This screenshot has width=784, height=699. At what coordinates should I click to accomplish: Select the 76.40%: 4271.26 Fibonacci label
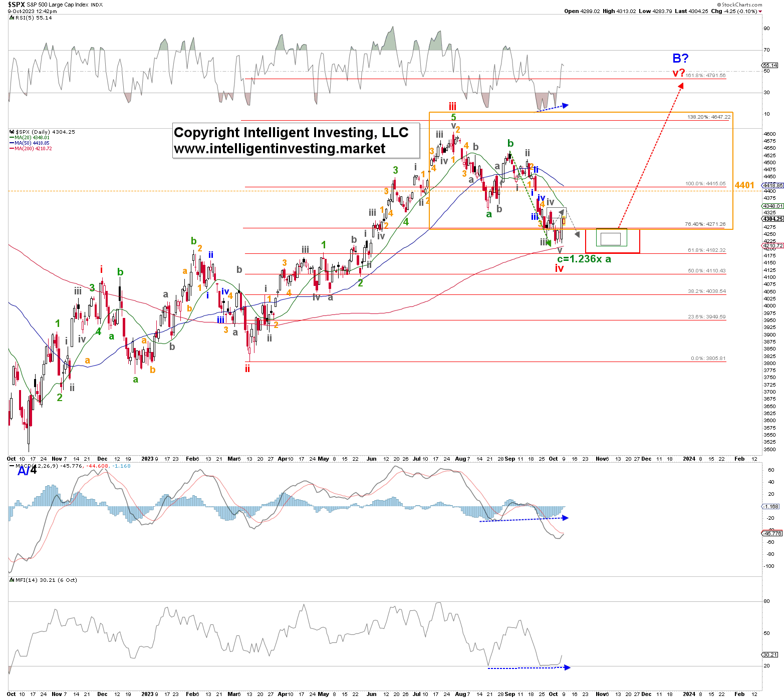coord(705,224)
